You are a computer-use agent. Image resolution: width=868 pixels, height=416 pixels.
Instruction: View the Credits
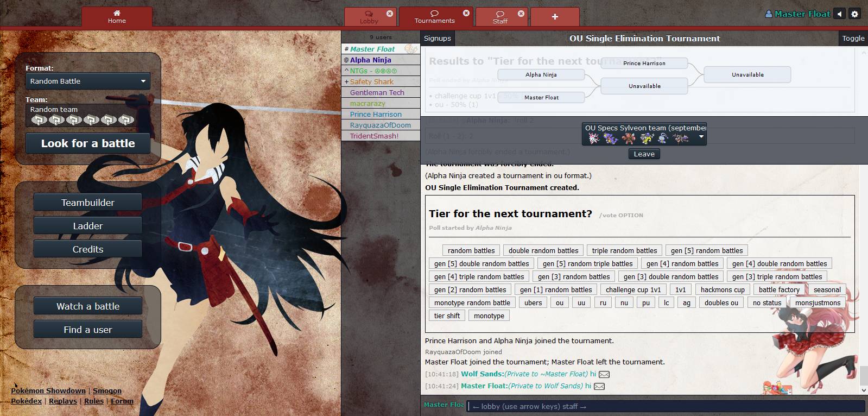pyautogui.click(x=88, y=249)
